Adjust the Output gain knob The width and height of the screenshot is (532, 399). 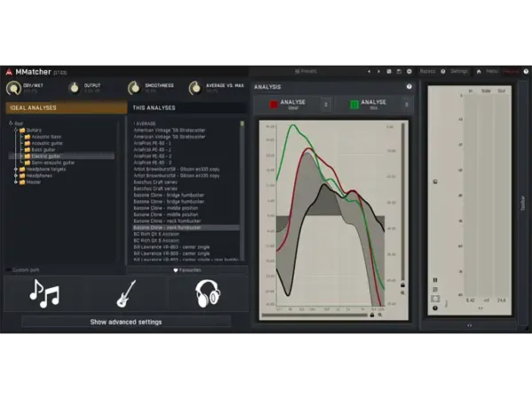pos(74,88)
